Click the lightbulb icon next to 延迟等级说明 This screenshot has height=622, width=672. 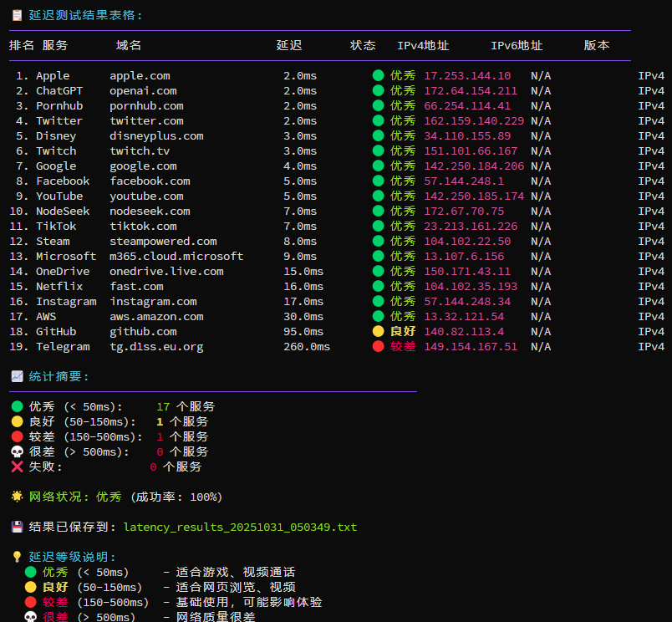tap(17, 557)
